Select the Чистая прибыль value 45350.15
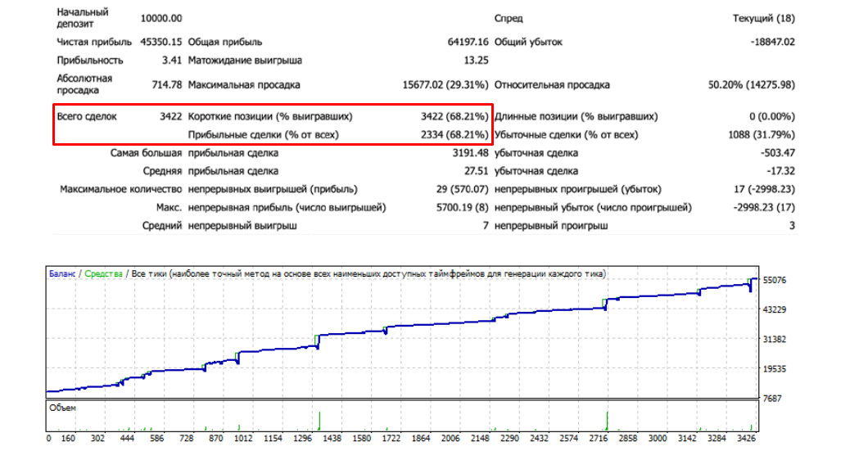The height and width of the screenshot is (469, 868). point(161,41)
